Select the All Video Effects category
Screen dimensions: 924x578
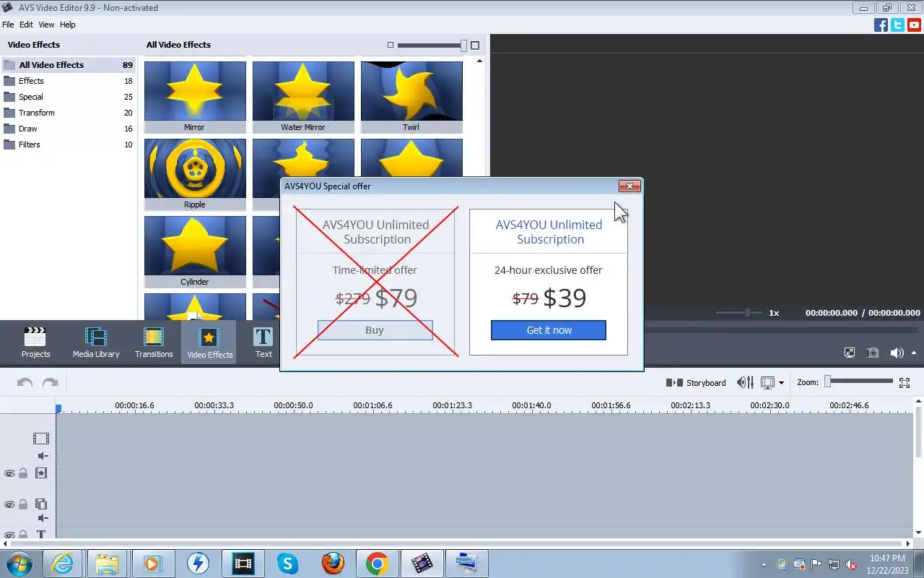pyautogui.click(x=68, y=65)
